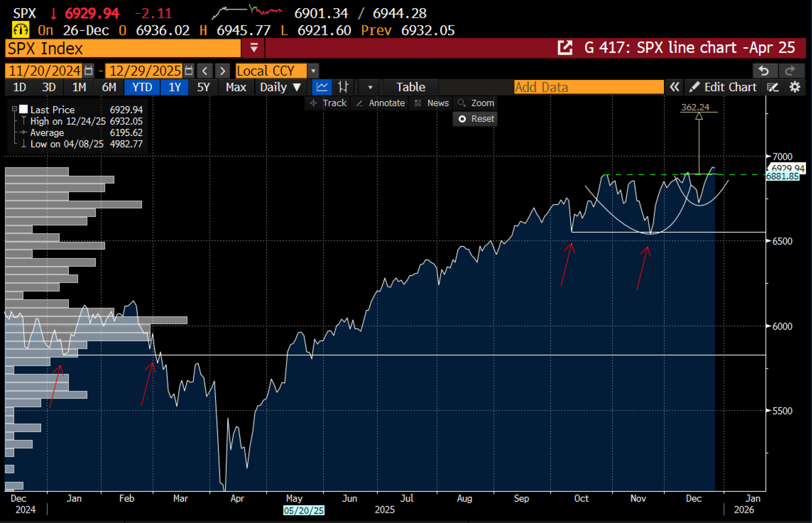Click the annotation pencil icon beside gear
The image size is (812, 523).
point(773,87)
